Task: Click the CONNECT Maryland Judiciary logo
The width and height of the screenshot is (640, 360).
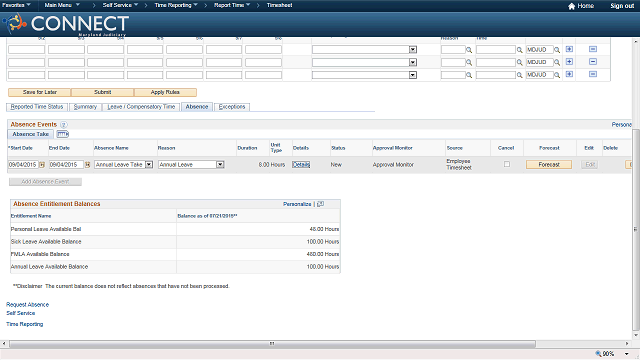Action: (67, 24)
